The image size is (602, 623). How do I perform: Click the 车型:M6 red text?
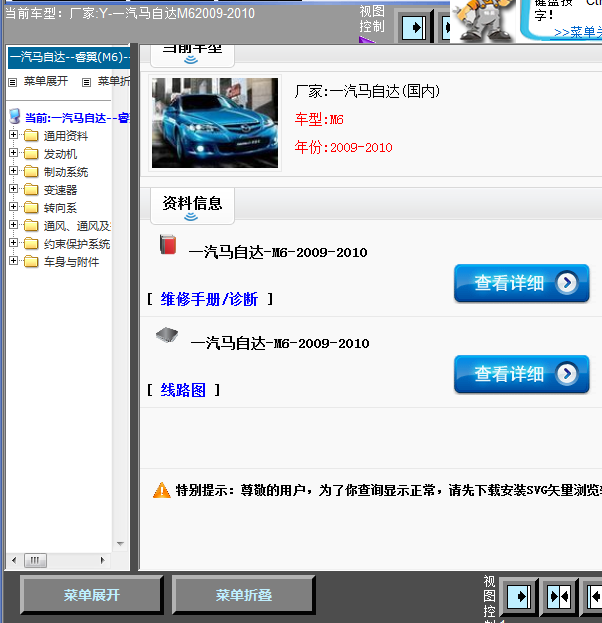(319, 119)
